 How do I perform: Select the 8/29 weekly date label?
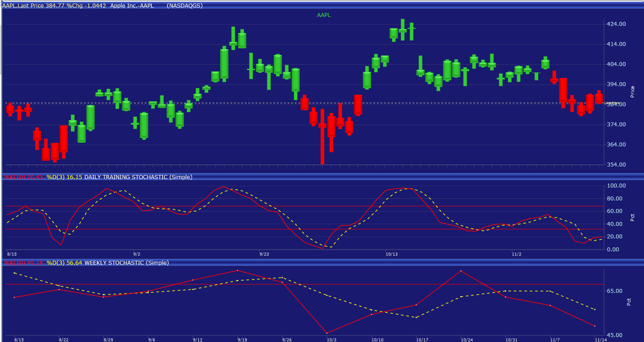pyautogui.click(x=109, y=340)
